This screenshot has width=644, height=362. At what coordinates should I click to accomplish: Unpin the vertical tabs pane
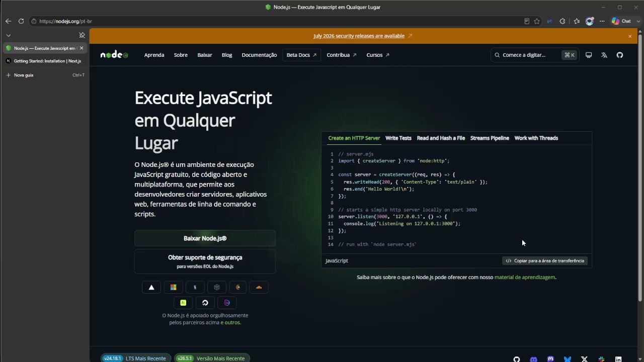tap(82, 35)
